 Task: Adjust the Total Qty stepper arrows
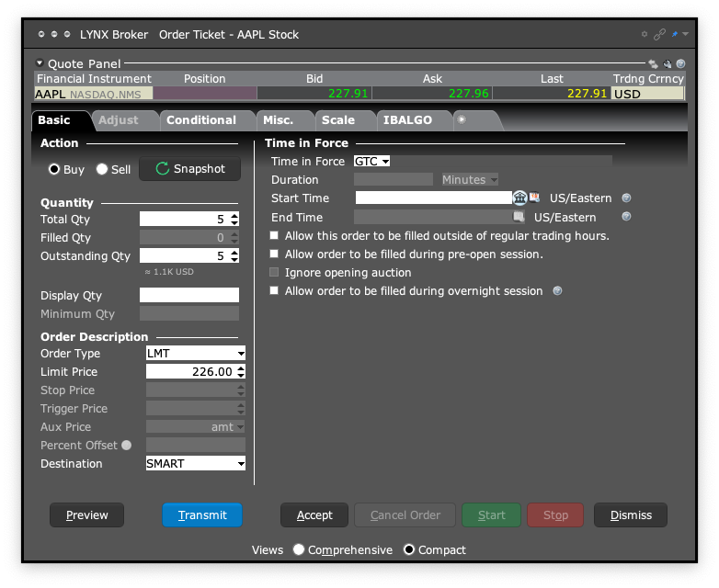pyautogui.click(x=234, y=219)
